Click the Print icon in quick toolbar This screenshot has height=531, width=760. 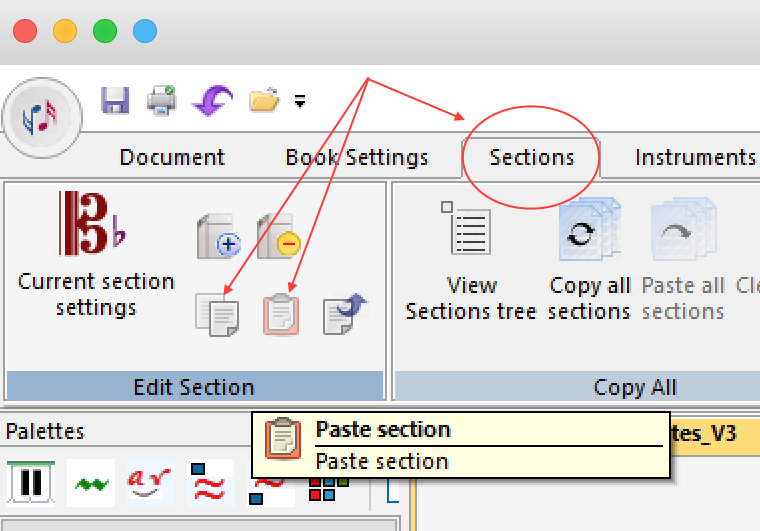pyautogui.click(x=162, y=100)
